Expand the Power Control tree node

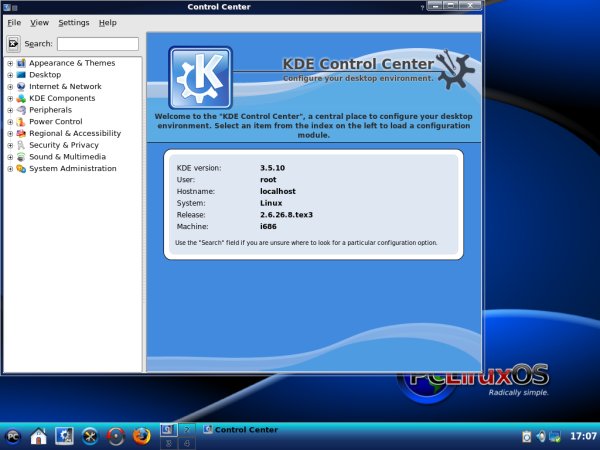[10, 122]
